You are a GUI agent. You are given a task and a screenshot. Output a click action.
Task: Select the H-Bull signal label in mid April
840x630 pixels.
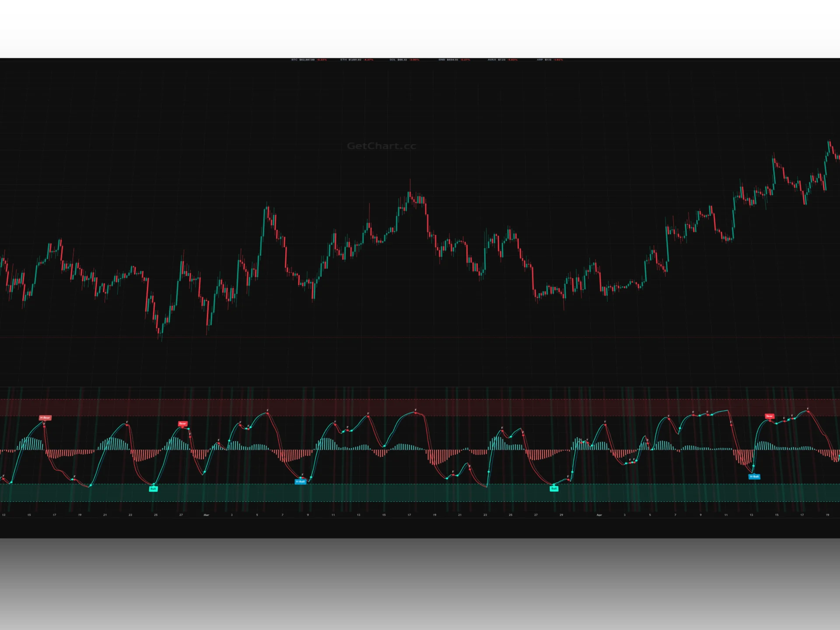click(754, 476)
